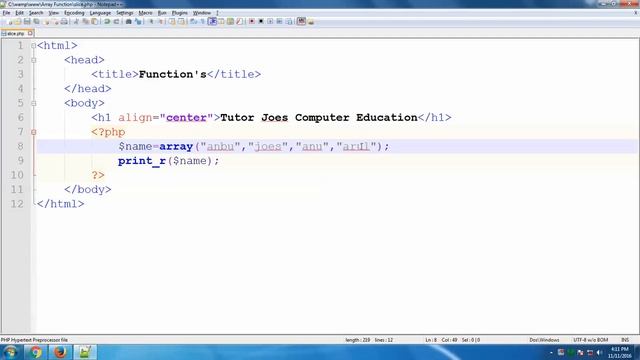Click the Print toolbar icon

[x=64, y=21]
